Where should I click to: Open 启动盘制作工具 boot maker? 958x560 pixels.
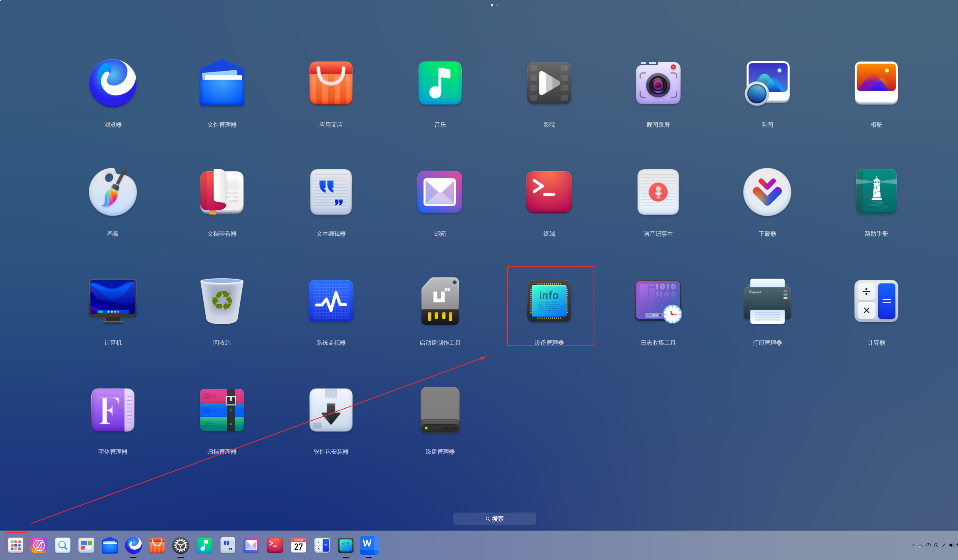[440, 301]
